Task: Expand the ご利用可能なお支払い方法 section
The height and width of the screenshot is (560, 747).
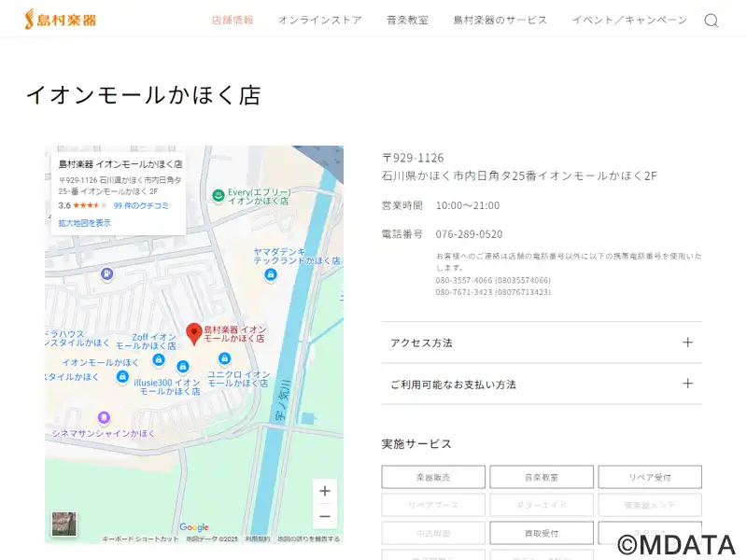Action: tap(542, 385)
